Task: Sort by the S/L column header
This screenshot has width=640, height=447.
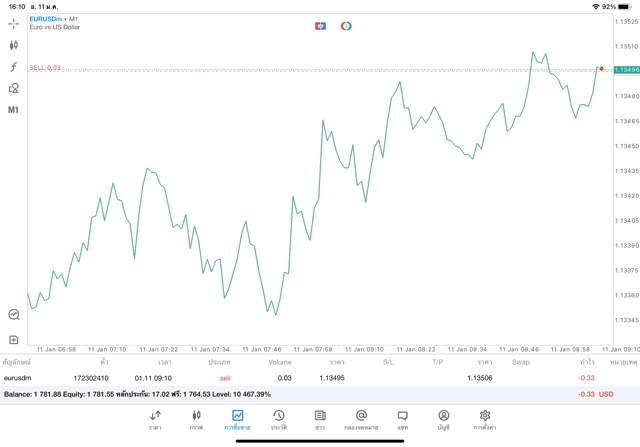Action: (x=388, y=362)
